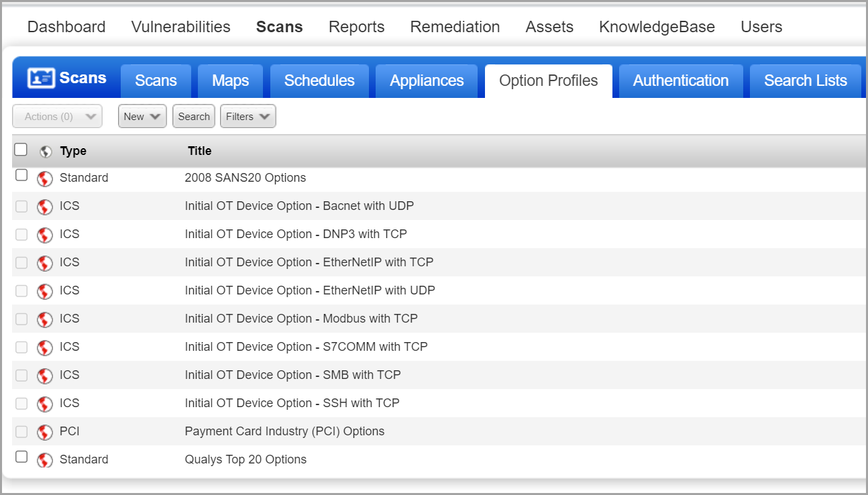Image resolution: width=868 pixels, height=495 pixels.
Task: Expand the Filters dropdown
Action: coord(248,116)
